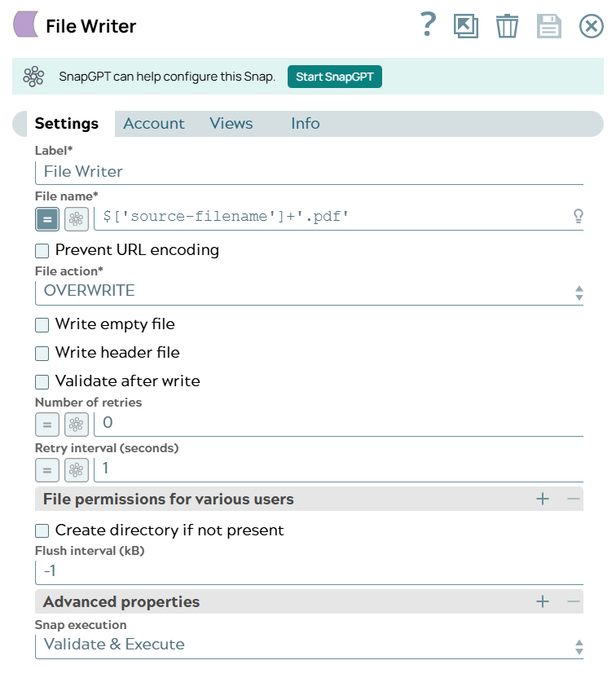
Task: Click inside the Label input field
Action: point(244,171)
